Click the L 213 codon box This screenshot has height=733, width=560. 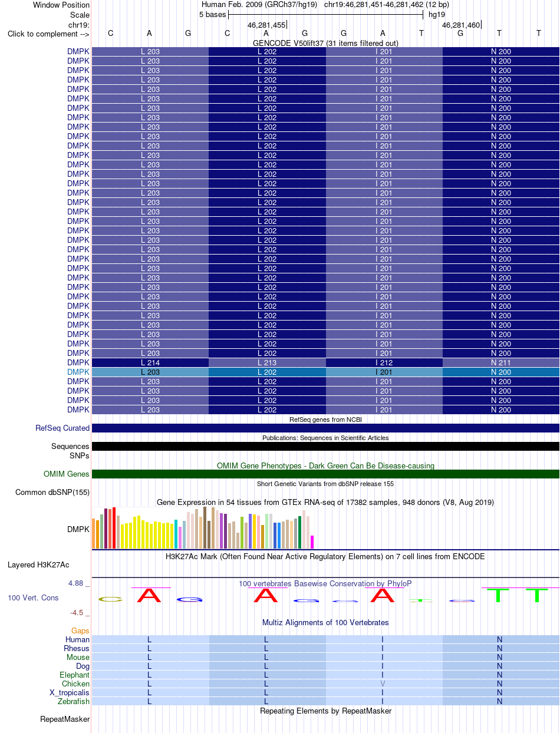[x=267, y=362]
